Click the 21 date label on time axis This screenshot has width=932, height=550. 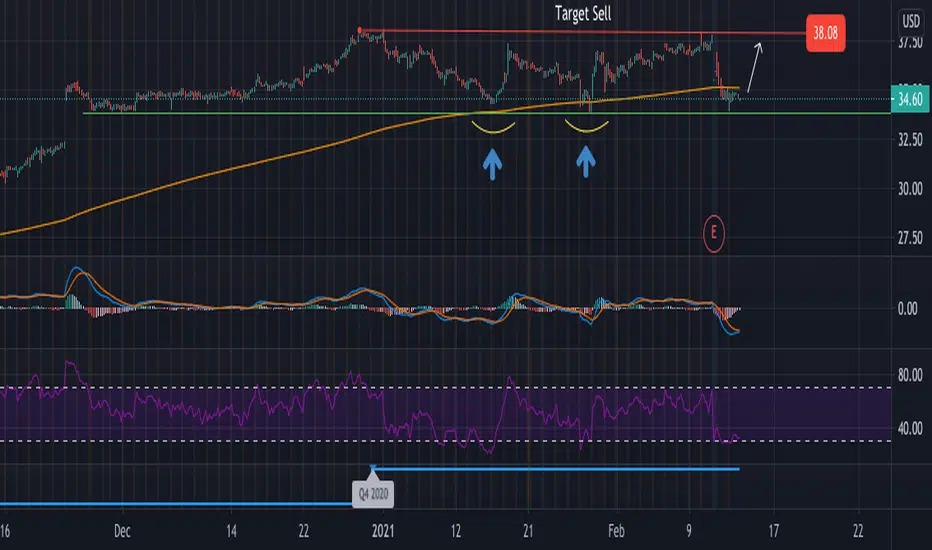coord(528,531)
